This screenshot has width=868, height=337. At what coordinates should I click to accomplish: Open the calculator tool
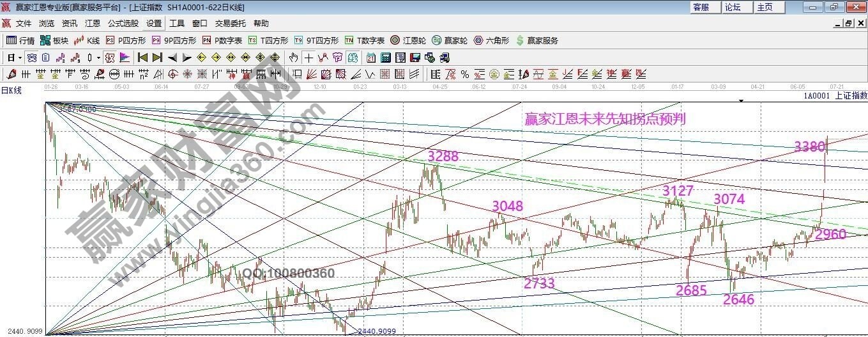(385, 58)
